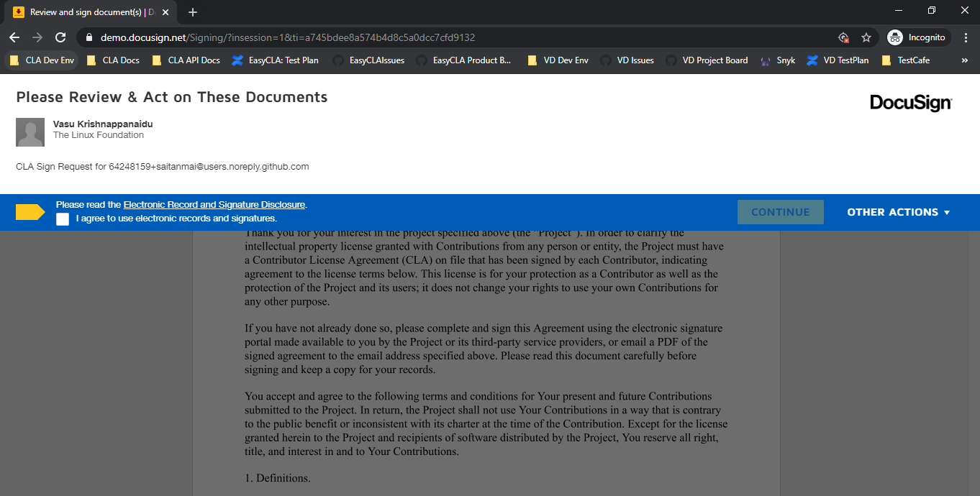
Task: Click the forward navigation arrow
Action: (x=37, y=37)
